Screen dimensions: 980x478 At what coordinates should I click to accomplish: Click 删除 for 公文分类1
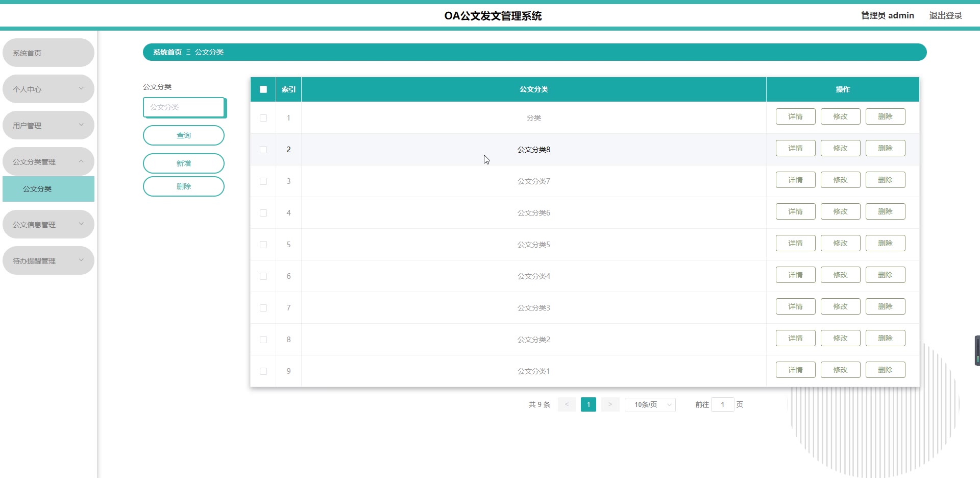[x=886, y=370]
